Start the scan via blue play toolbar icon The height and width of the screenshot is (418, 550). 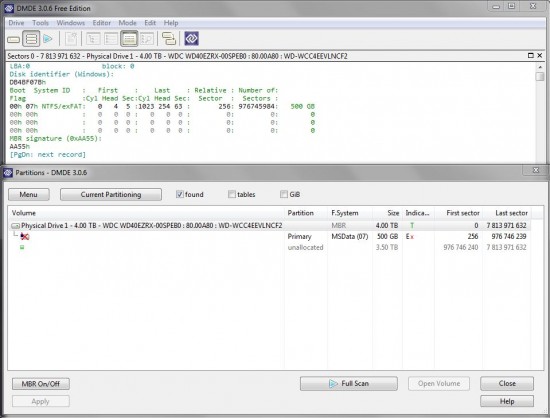48,39
